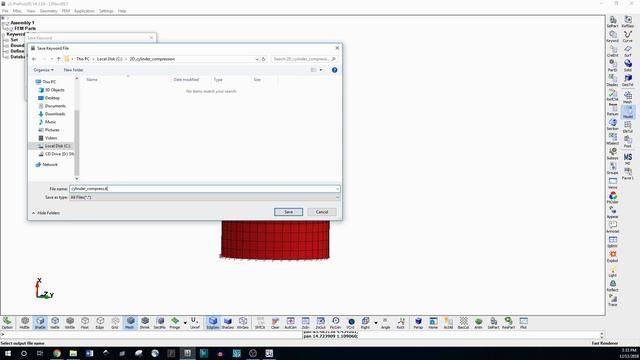Refresh the folder location
The height and width of the screenshot is (360, 640).
[x=264, y=59]
